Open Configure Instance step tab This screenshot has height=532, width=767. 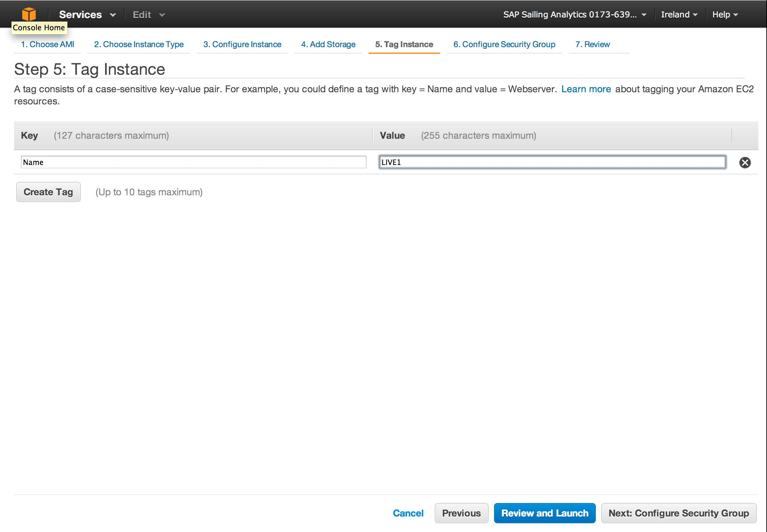242,44
